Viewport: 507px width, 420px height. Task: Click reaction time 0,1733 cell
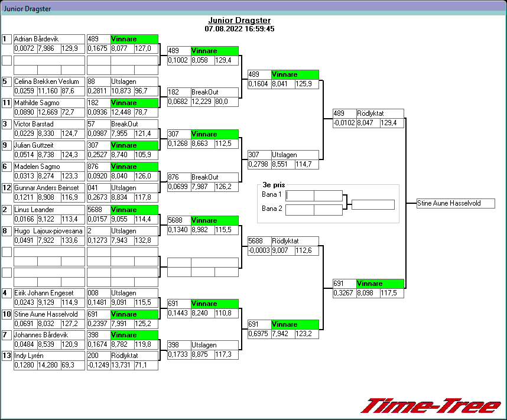pos(179,354)
